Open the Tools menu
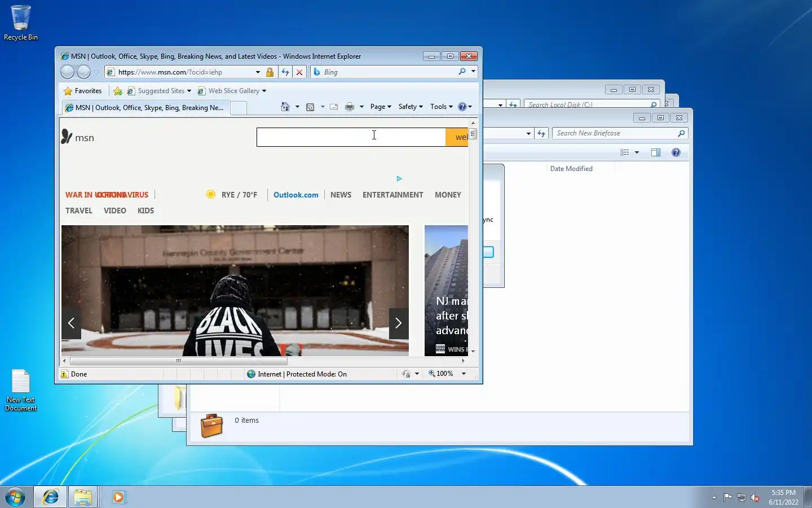Image resolution: width=812 pixels, height=508 pixels. 442,107
